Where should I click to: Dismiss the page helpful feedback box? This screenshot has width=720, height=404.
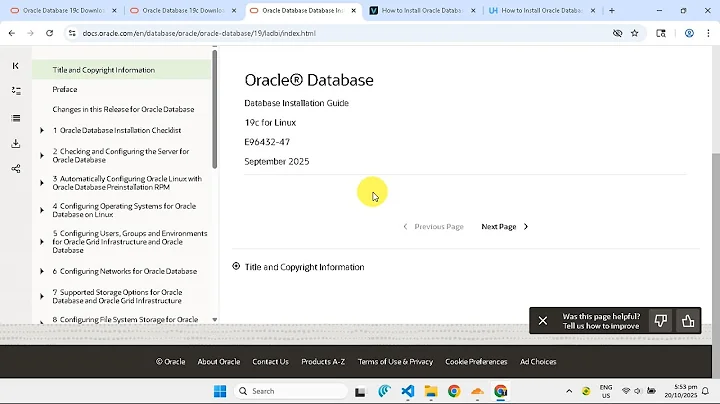[542, 321]
